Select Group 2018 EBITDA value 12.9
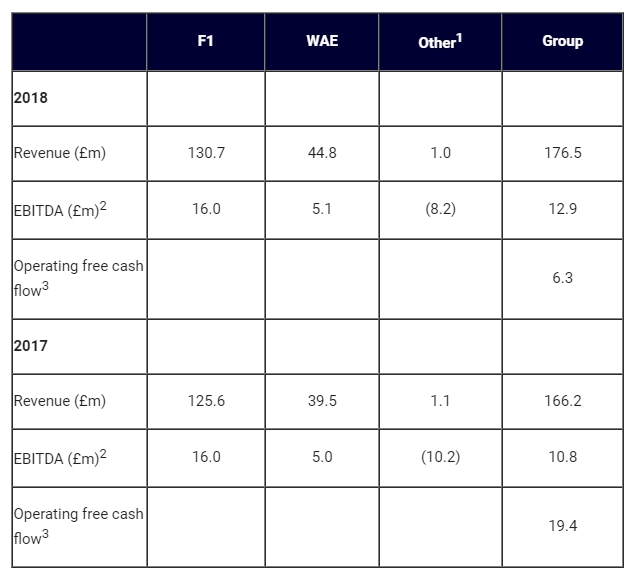637x578 pixels. tap(562, 209)
